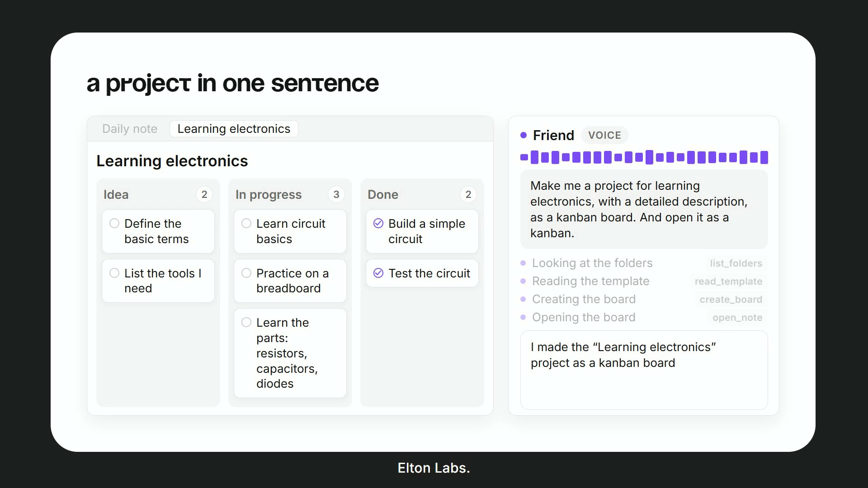Viewport: 868px width, 488px height.
Task: Click the purple voice waveform bar
Action: (644, 157)
